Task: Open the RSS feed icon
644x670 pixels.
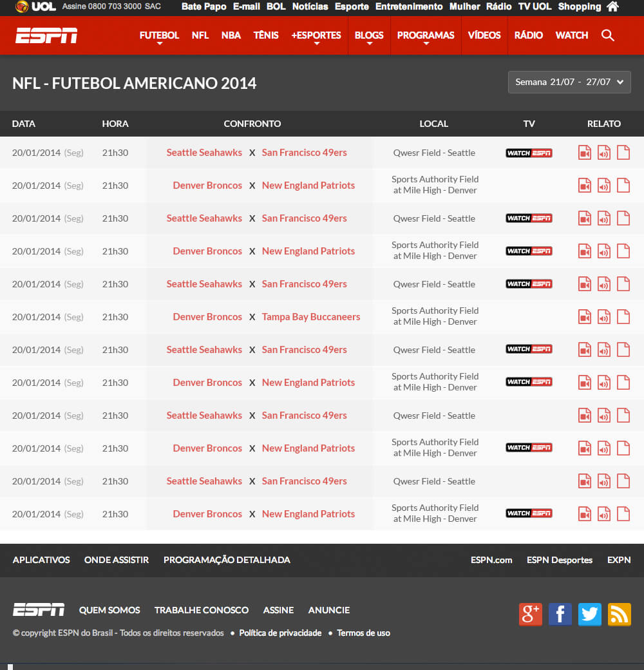Action: point(620,615)
